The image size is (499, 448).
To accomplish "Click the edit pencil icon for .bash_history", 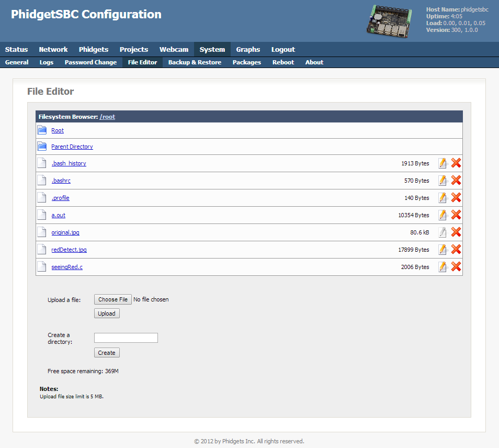I will (x=443, y=163).
